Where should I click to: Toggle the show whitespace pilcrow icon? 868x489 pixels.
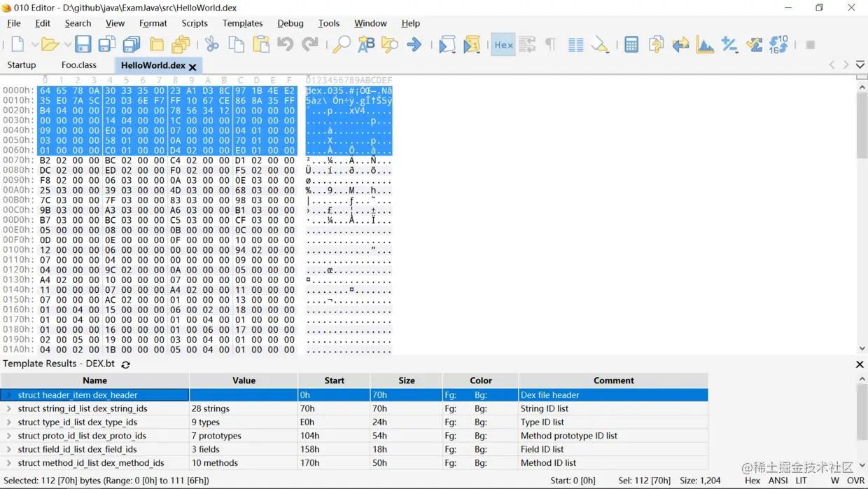[x=551, y=45]
